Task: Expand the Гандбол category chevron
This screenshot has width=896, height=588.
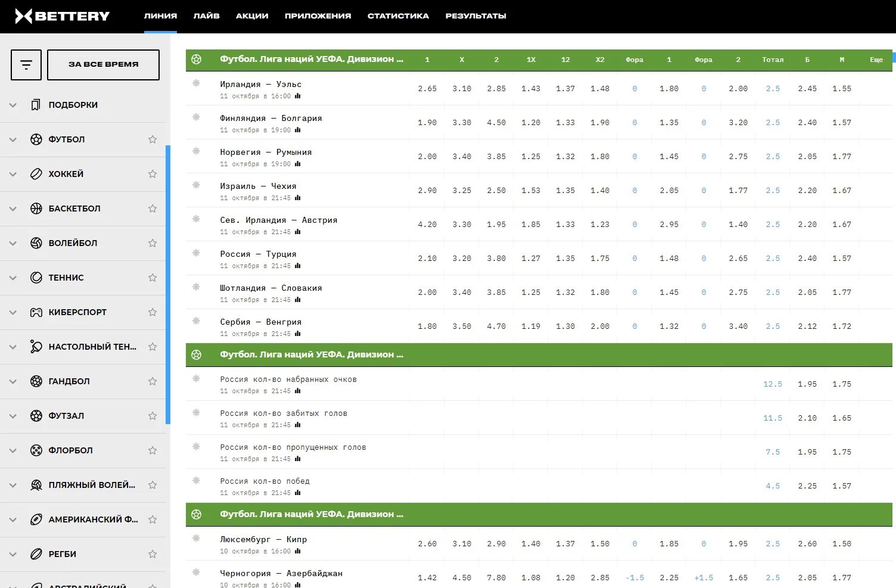Action: (13, 381)
